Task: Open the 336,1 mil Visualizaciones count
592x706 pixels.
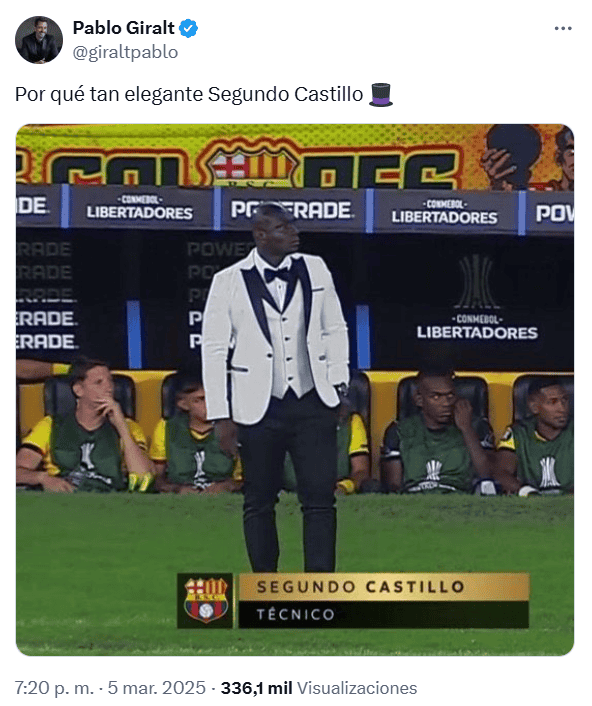Action: [x=319, y=688]
